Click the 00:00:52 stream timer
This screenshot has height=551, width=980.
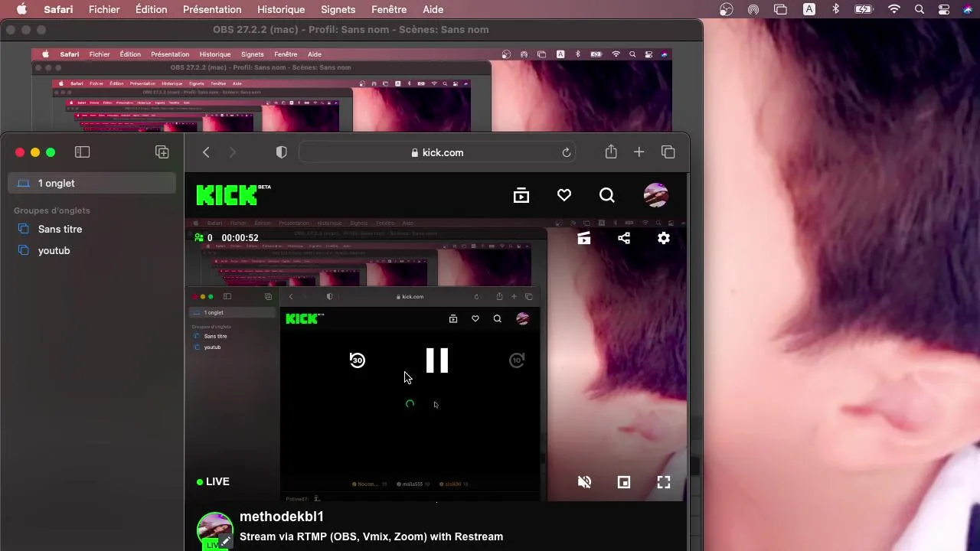[240, 238]
